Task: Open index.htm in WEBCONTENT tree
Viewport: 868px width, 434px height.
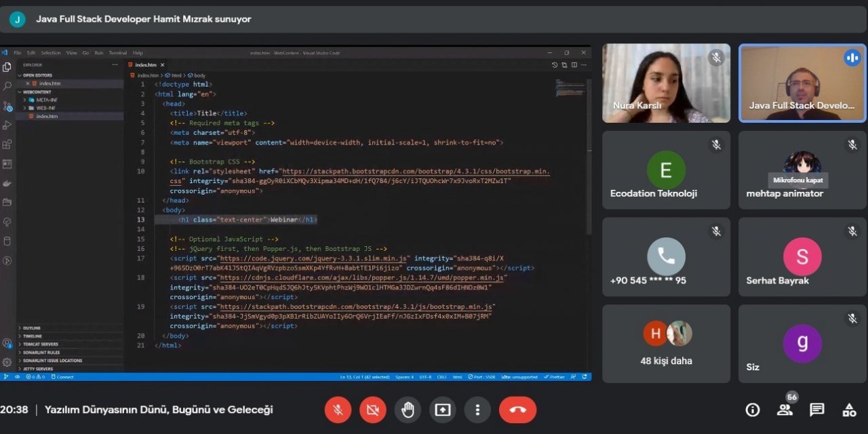Action: tap(47, 117)
